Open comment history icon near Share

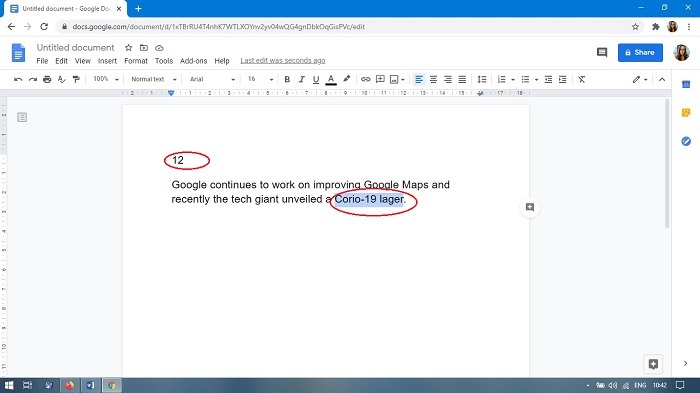coord(602,53)
